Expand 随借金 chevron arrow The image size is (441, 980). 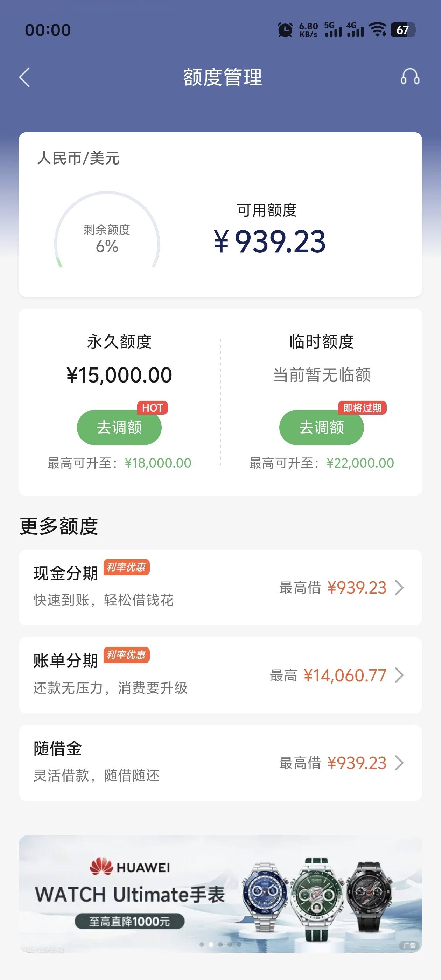click(x=399, y=763)
